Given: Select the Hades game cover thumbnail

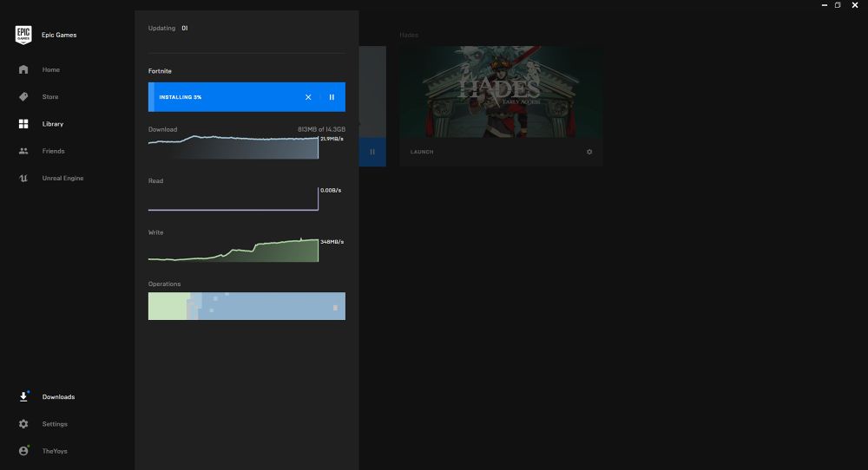Looking at the screenshot, I should (x=501, y=91).
